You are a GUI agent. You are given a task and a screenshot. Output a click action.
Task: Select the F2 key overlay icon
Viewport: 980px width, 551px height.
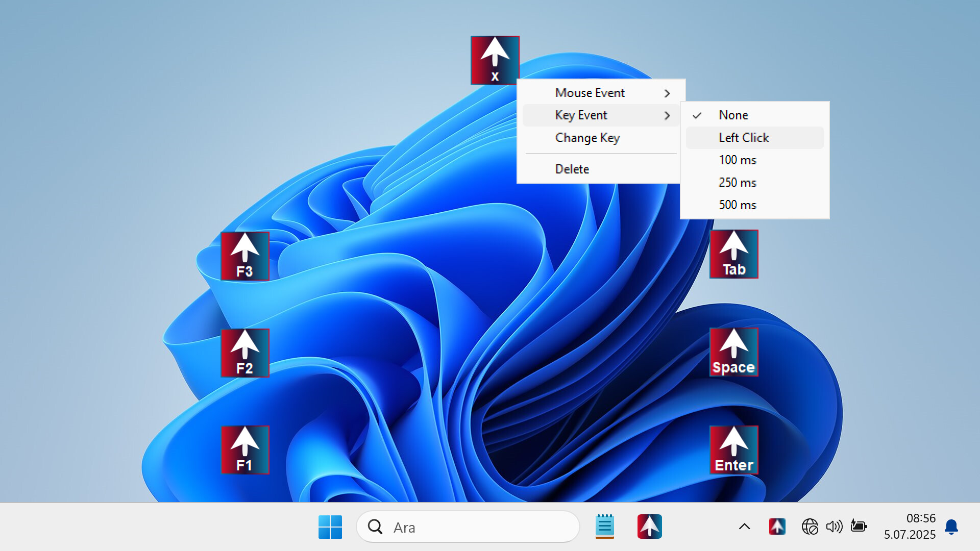[245, 353]
